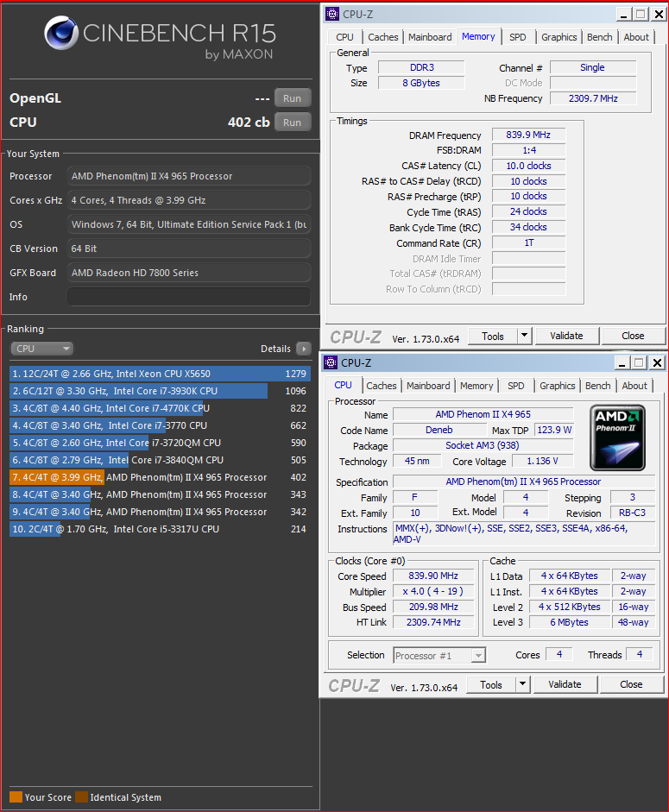Open the Caches tab in the lower CPU-Z window
Image resolution: width=669 pixels, height=812 pixels.
[381, 386]
